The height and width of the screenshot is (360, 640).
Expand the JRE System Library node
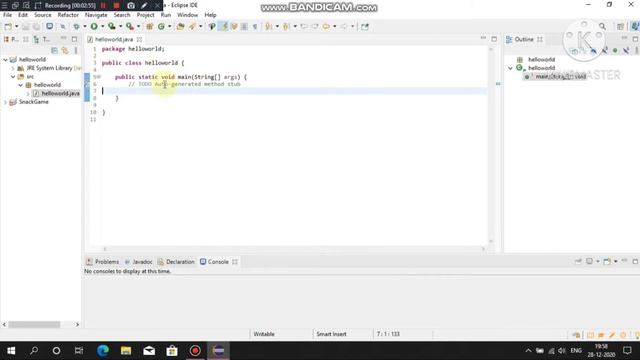pos(13,68)
